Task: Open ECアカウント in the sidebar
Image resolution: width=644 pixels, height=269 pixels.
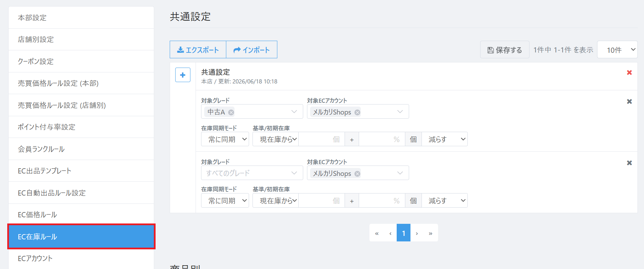Action: tap(81, 258)
